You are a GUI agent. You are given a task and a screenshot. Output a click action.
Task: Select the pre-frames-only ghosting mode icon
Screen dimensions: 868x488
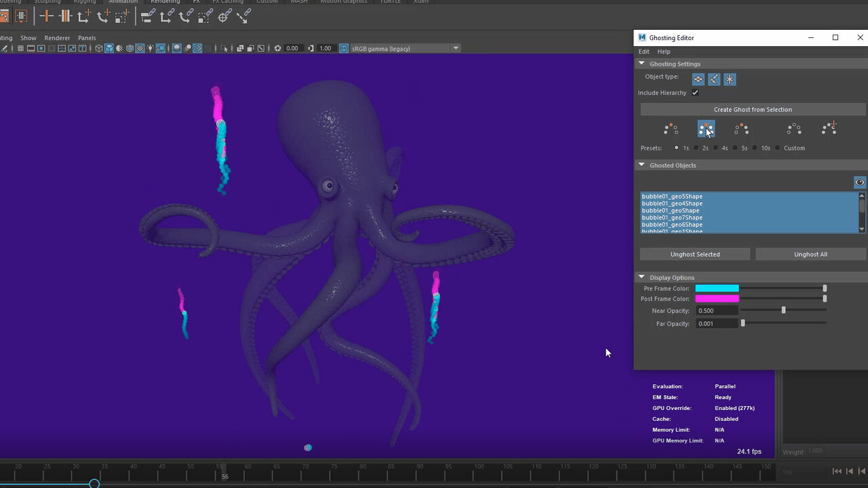pyautogui.click(x=671, y=129)
